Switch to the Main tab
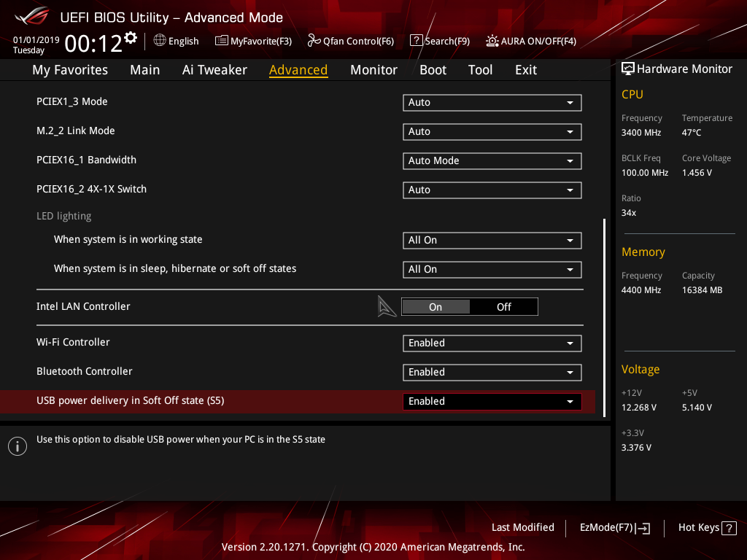Screen dimensions: 747x560 pos(145,70)
